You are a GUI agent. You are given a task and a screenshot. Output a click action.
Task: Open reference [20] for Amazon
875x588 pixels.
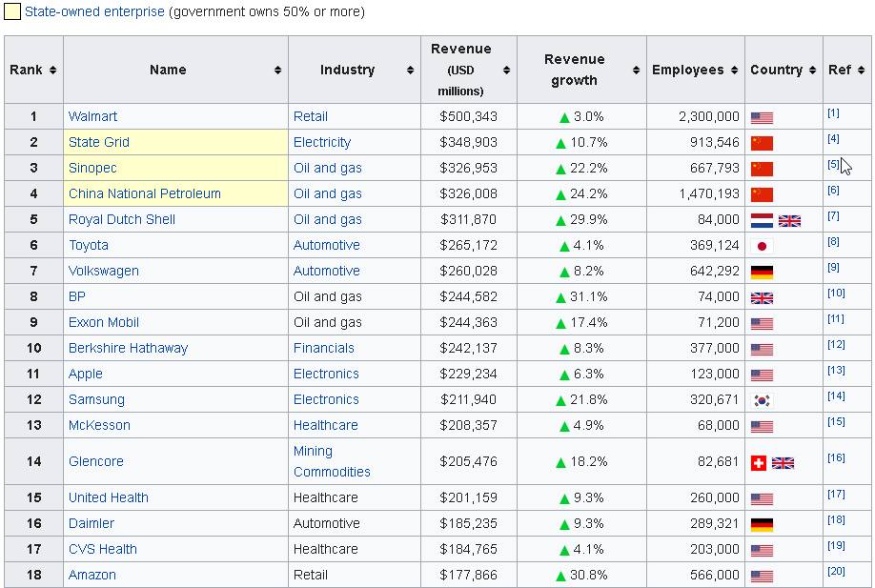(836, 572)
